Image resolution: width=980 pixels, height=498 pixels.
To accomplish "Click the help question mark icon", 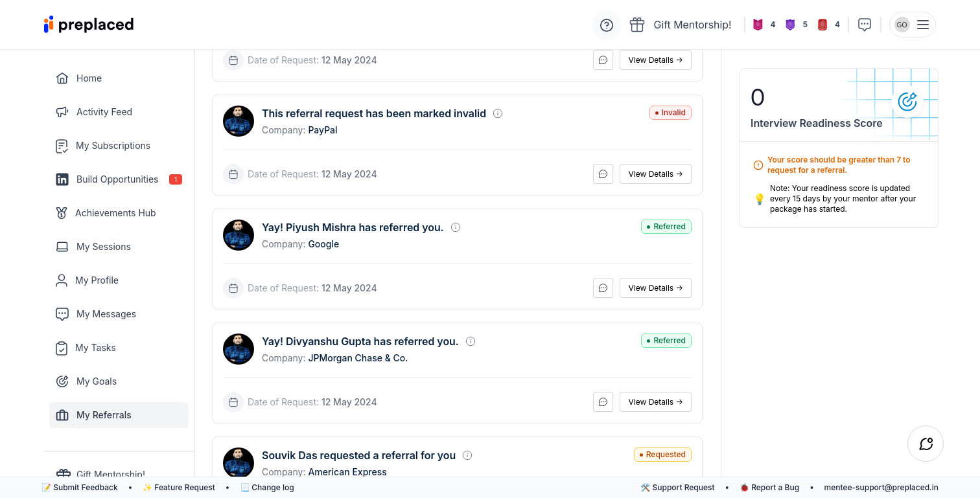I will click(x=606, y=25).
